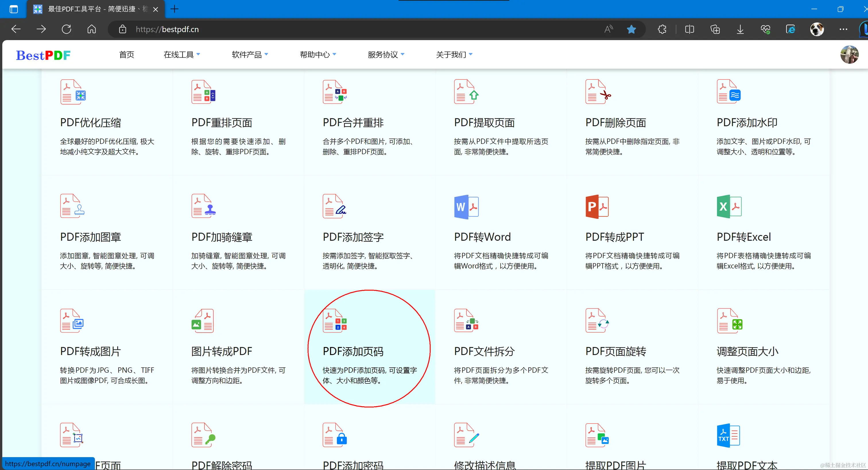Click the PDF文件拆分 title link
The image size is (868, 470).
tap(484, 352)
